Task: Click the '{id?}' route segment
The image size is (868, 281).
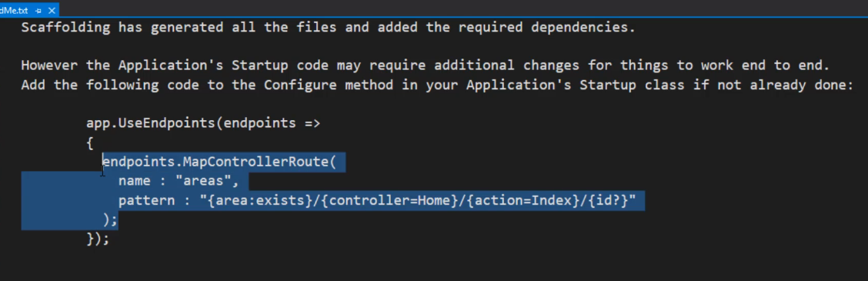Action: [607, 200]
